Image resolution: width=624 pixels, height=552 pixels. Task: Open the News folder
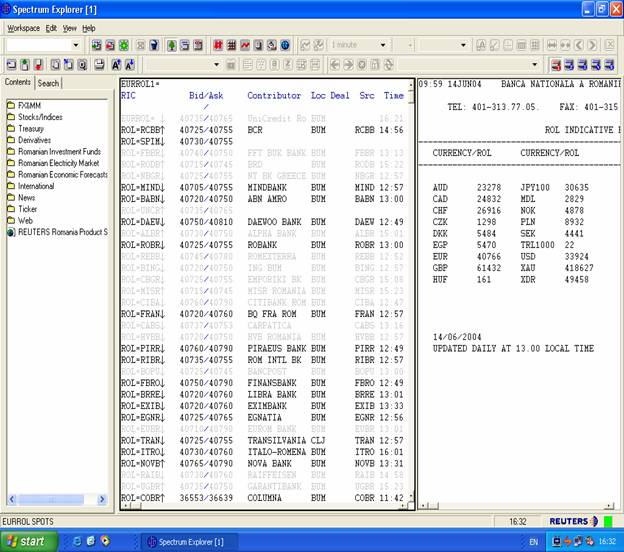click(21, 198)
